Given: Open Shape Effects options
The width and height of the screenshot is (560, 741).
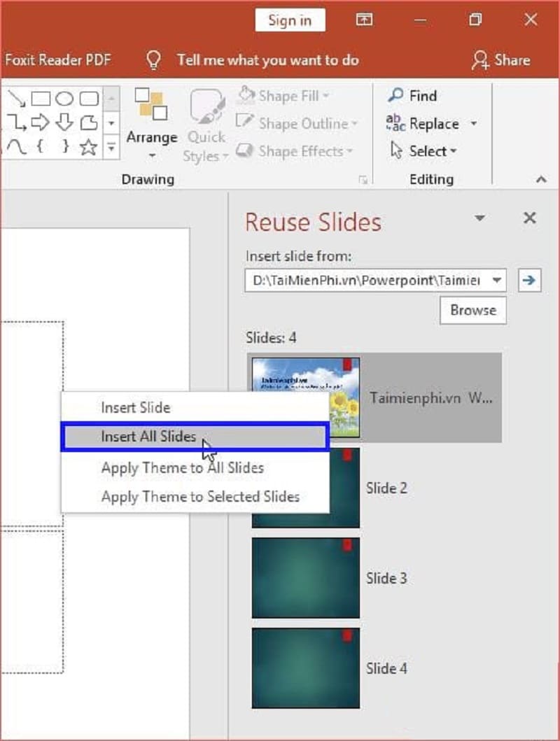Looking at the screenshot, I should tap(294, 151).
